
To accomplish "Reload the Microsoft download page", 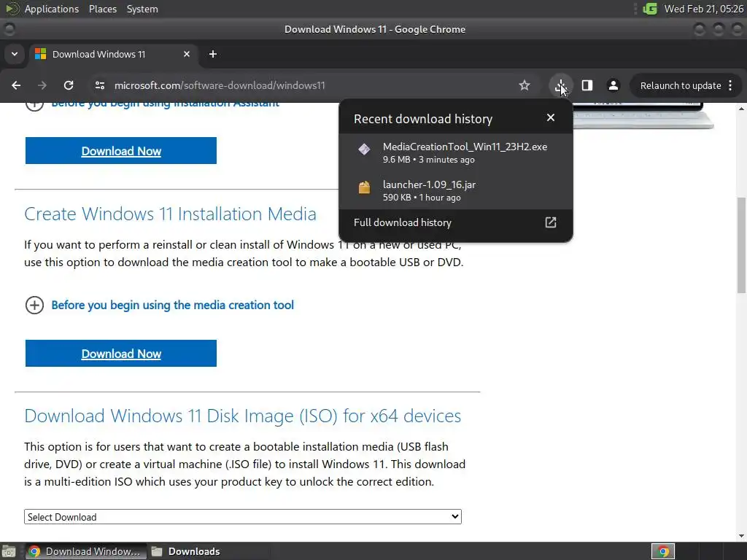I will pyautogui.click(x=69, y=85).
